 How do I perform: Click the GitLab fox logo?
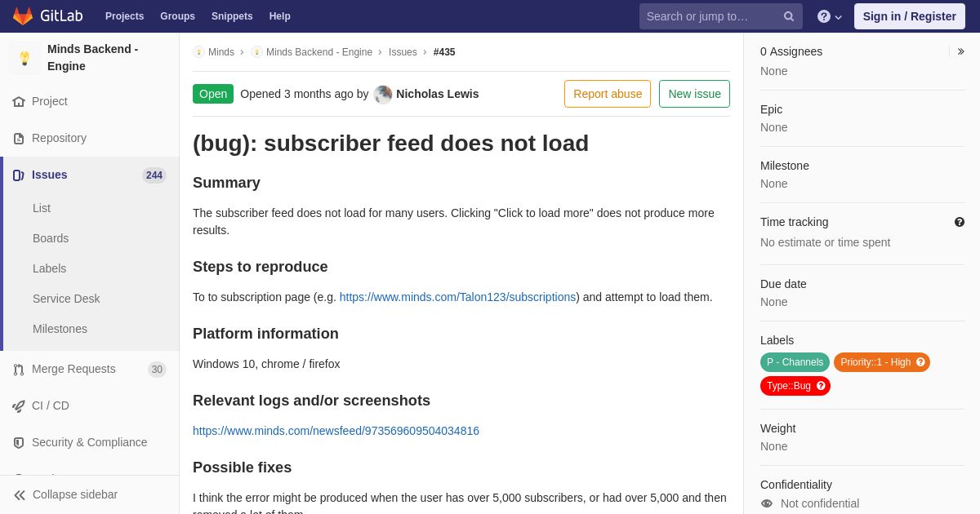(23, 16)
